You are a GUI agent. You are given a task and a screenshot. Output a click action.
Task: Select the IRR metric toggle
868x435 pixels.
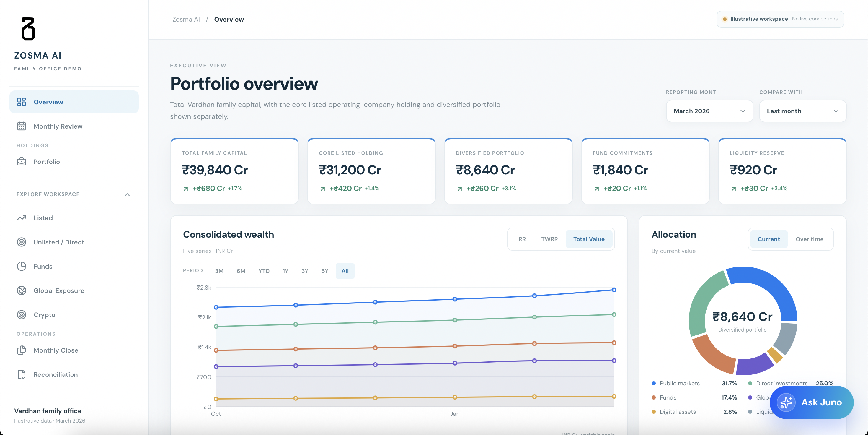click(x=521, y=239)
